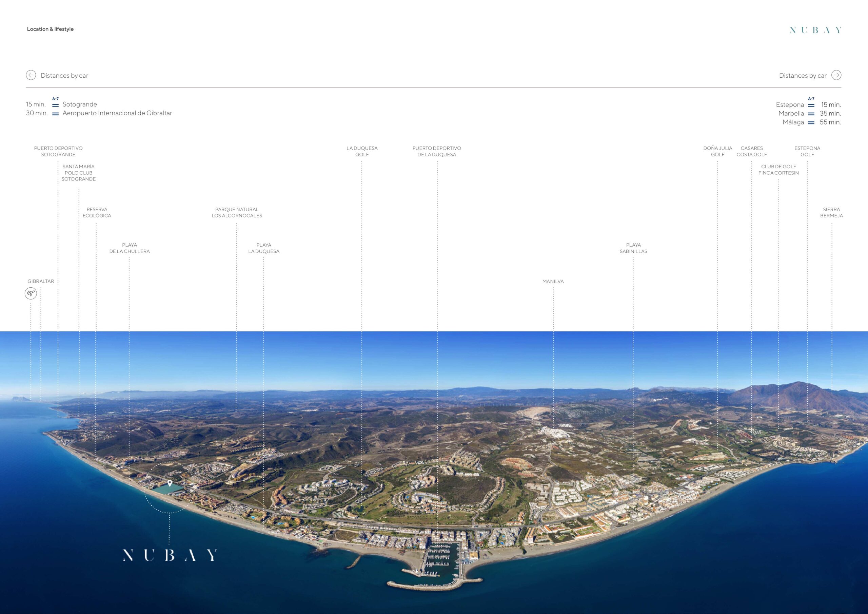
Task: Click the right arrow circle icon
Action: tap(836, 75)
